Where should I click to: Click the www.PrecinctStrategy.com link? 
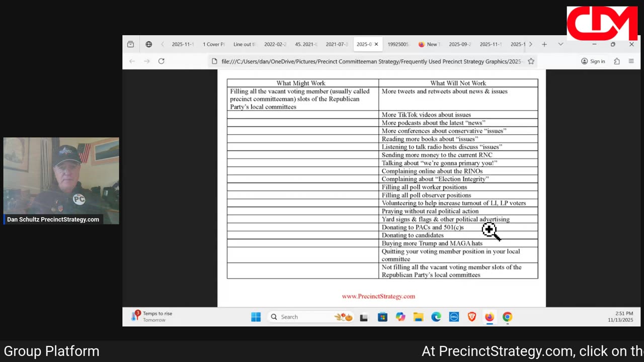tap(378, 296)
